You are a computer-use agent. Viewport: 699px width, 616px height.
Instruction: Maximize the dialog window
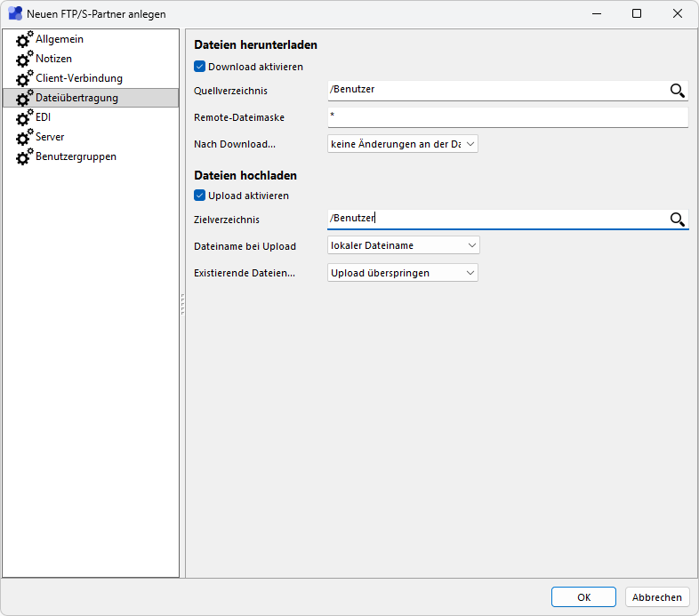(637, 14)
